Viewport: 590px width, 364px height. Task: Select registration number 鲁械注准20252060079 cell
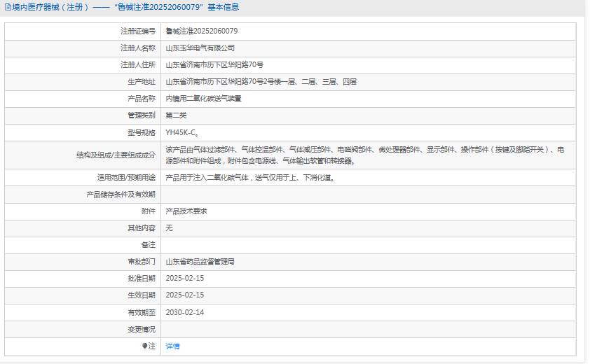(x=202, y=31)
